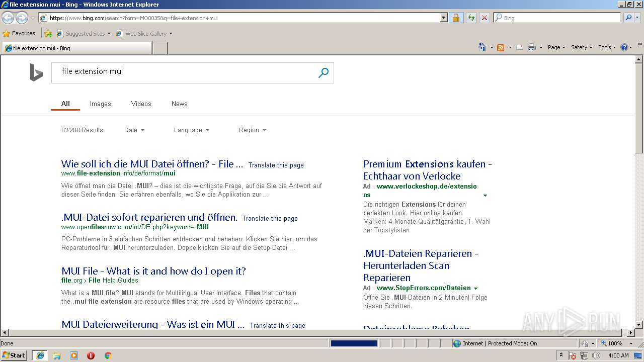
Task: Click the magnifier search button in IE toolbar
Action: (628, 18)
